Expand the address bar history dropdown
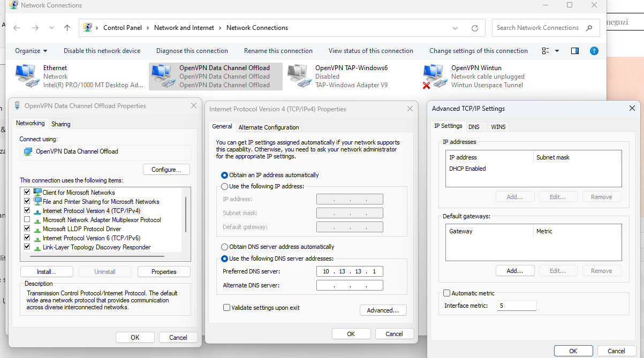This screenshot has height=358, width=644. [455, 28]
